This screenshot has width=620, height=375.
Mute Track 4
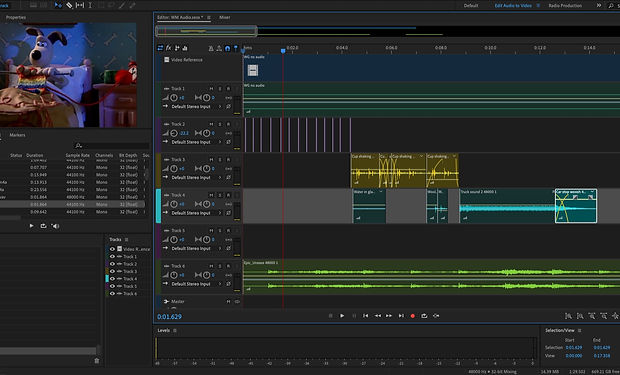pos(211,195)
